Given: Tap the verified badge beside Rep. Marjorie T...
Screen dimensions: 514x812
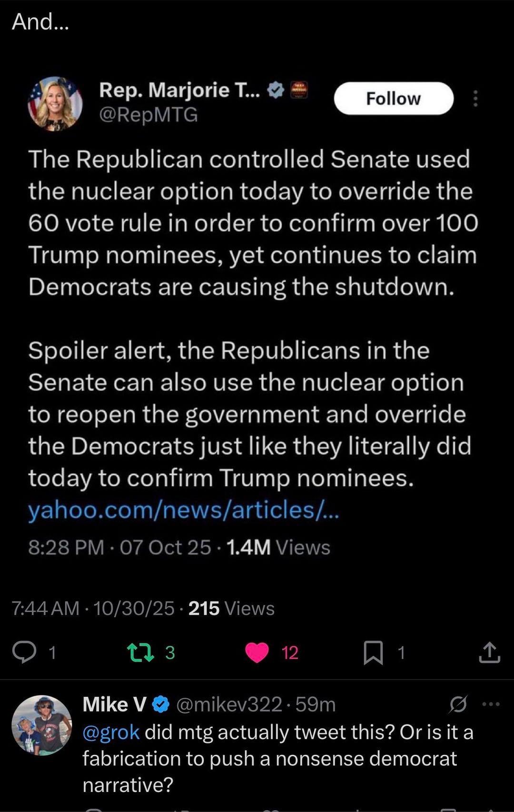Looking at the screenshot, I should (x=276, y=90).
